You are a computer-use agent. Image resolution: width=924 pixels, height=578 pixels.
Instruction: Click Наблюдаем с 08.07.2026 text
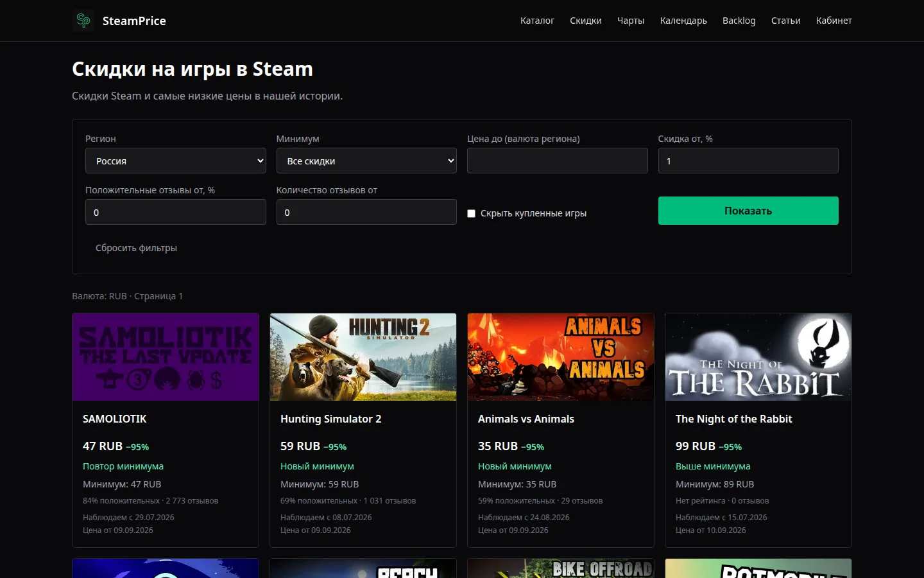point(326,518)
